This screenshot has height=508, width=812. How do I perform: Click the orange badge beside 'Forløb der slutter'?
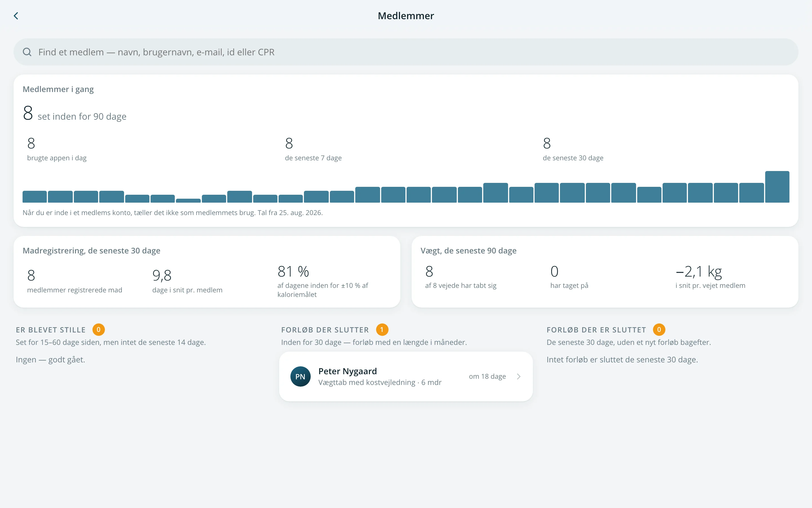[x=382, y=330]
